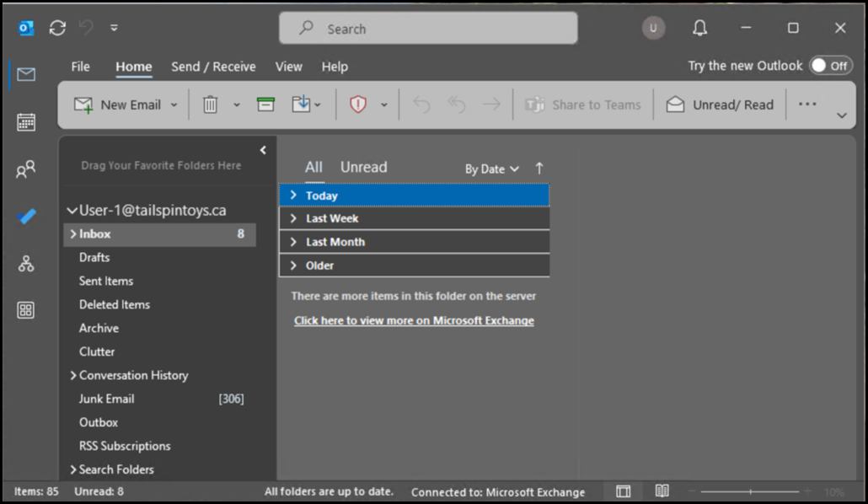The height and width of the screenshot is (504, 868).
Task: Toggle the Try the new Outlook switch
Action: click(831, 66)
